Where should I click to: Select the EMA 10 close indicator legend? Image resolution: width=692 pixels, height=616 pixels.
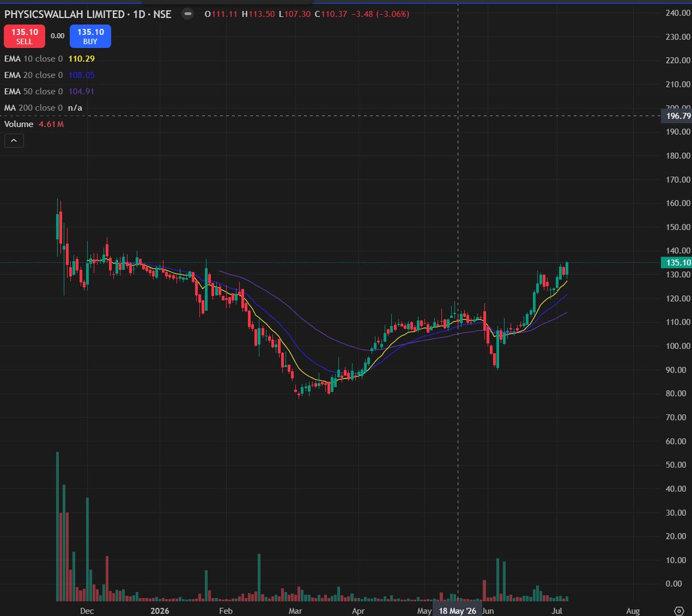coord(33,59)
